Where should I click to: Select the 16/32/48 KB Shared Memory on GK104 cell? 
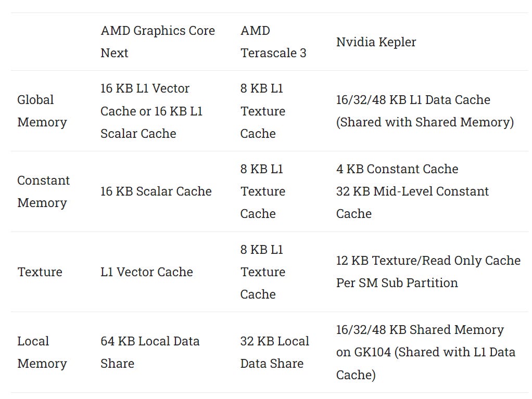[425, 352]
